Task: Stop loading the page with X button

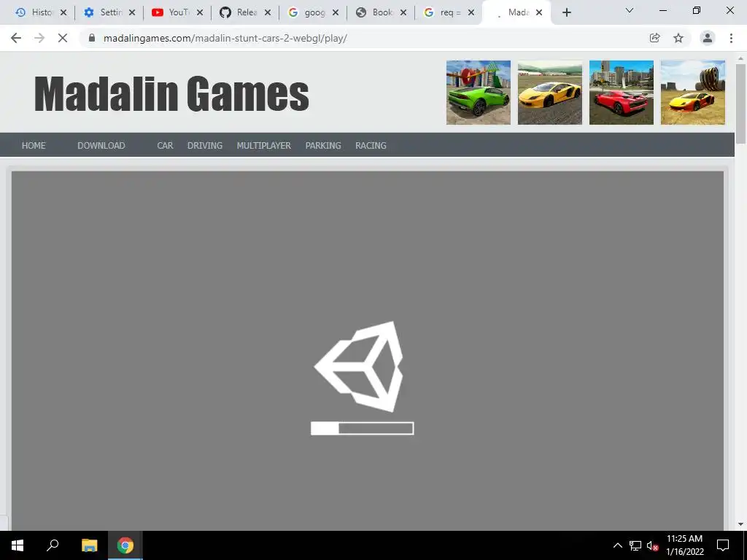Action: click(x=63, y=38)
